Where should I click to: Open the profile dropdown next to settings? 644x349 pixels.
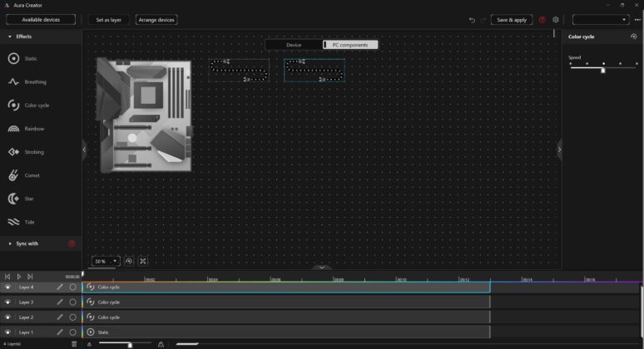click(x=600, y=20)
